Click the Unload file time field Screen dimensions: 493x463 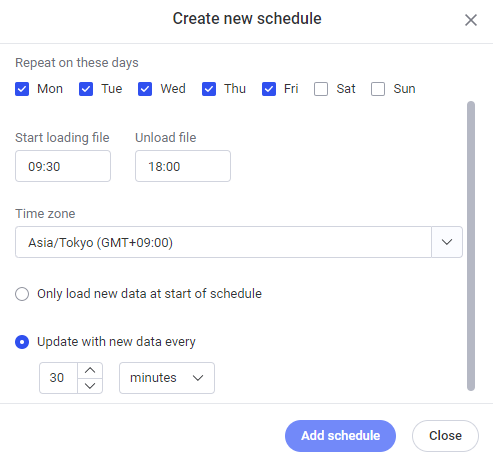183,166
